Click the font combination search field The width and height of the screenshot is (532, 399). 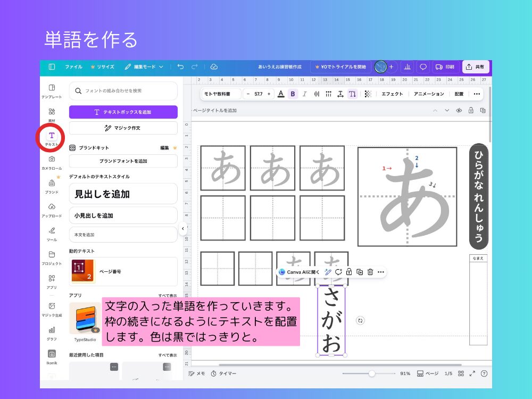pyautogui.click(x=123, y=92)
